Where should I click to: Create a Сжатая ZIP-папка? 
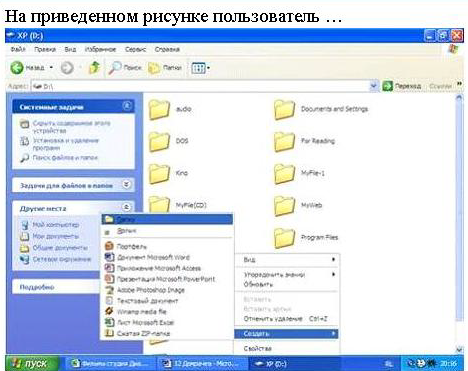point(167,333)
